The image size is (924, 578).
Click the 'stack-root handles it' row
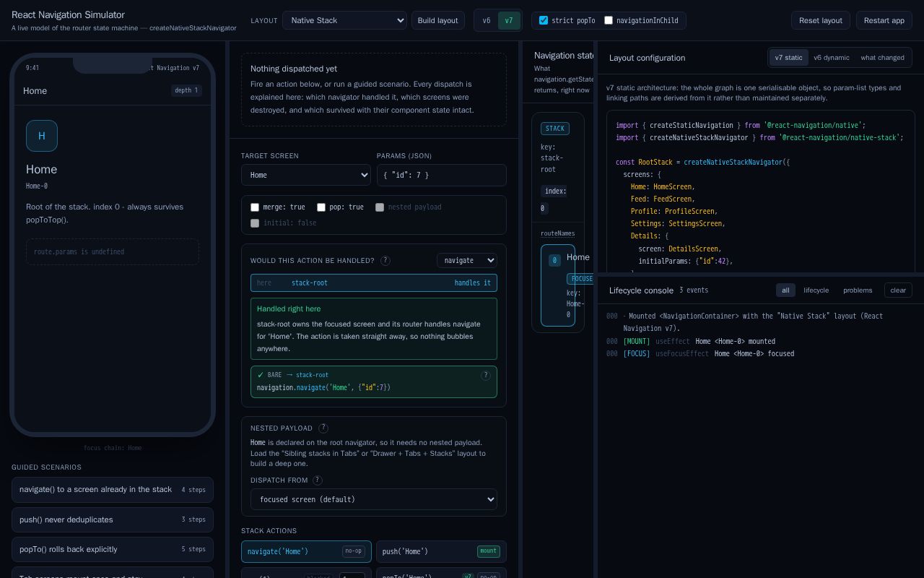click(x=374, y=283)
